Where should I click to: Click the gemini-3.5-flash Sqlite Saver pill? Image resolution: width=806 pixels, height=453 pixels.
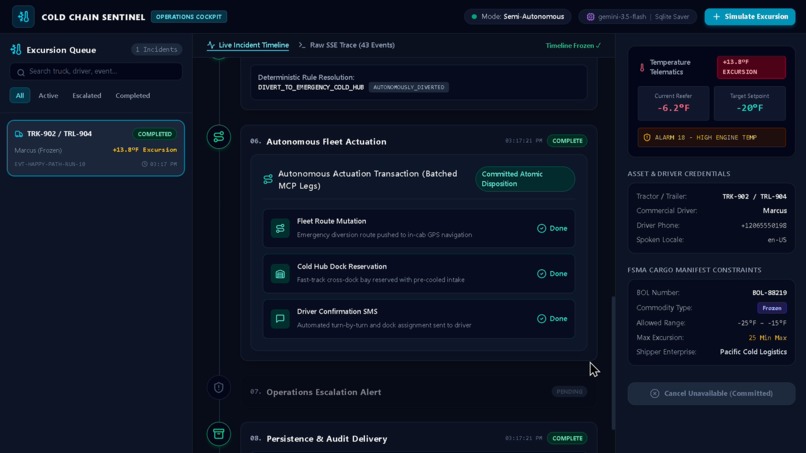click(638, 17)
